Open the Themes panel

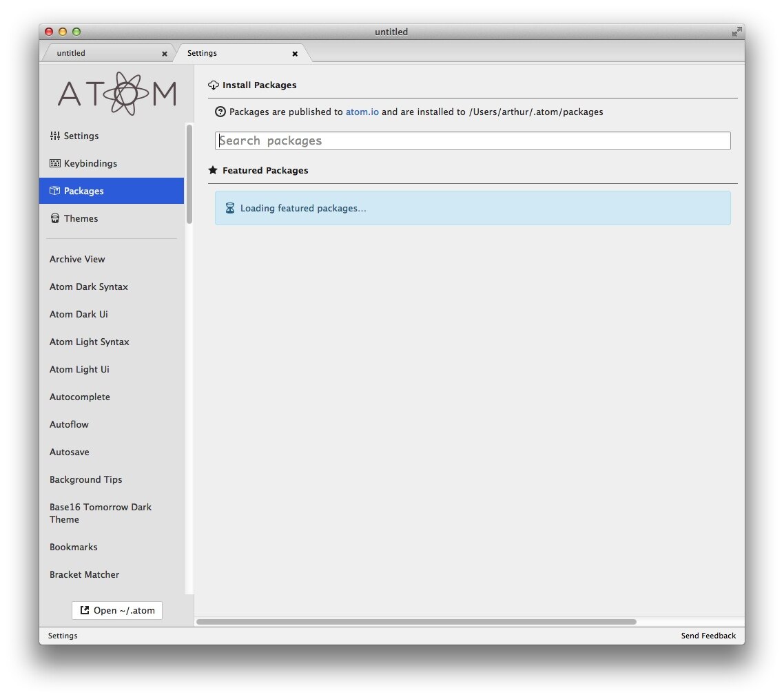[112, 218]
